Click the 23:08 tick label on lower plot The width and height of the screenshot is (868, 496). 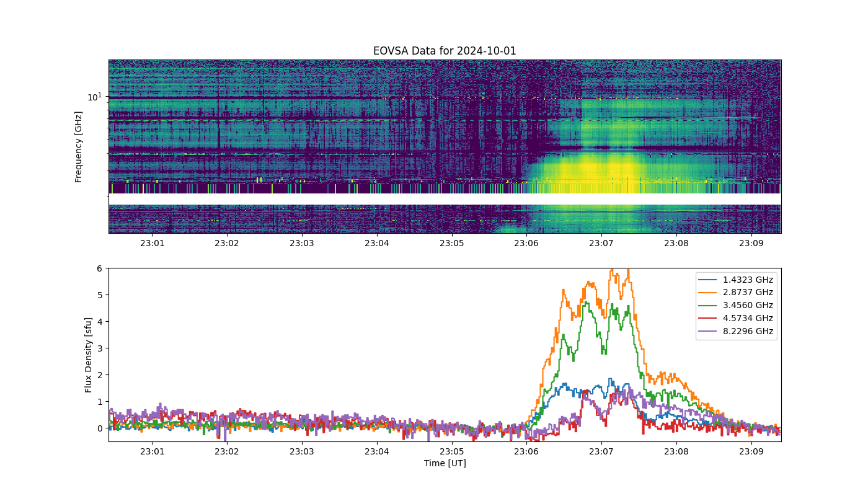point(676,451)
